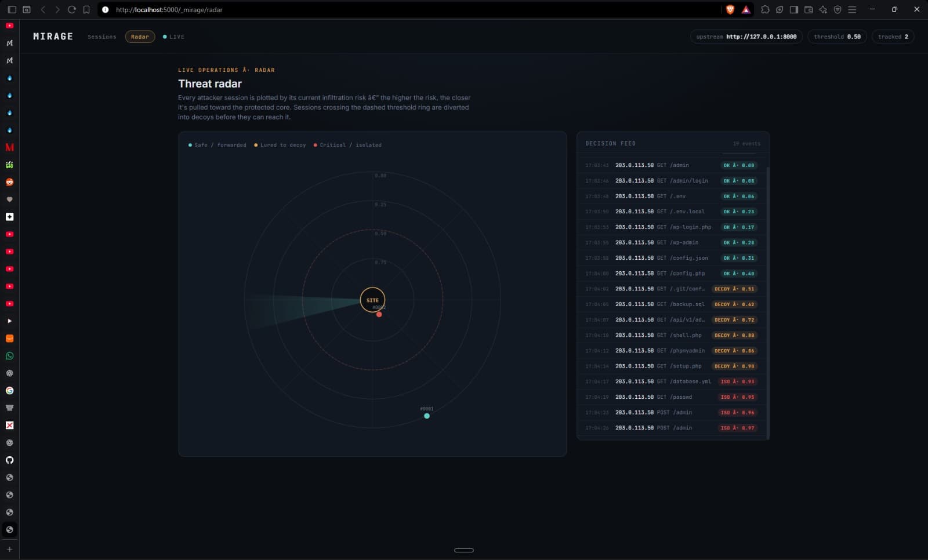Open the Brave VPN shield icon
The image size is (928, 560).
click(838, 9)
